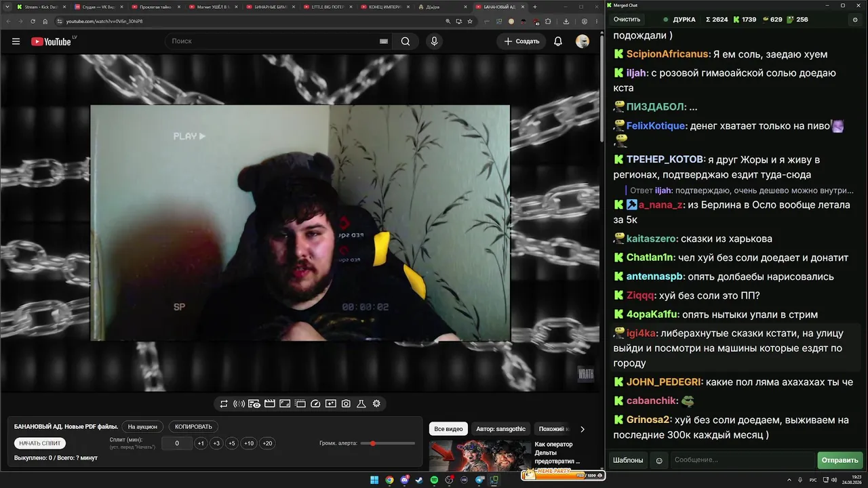The width and height of the screenshot is (868, 488).
Task: Switch to the LITTLE BIG browser tab
Action: tap(327, 7)
